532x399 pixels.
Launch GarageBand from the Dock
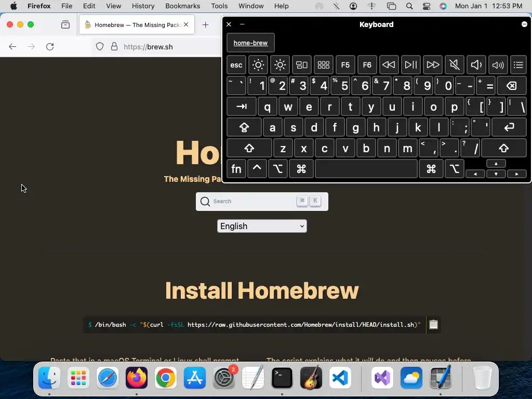click(311, 378)
